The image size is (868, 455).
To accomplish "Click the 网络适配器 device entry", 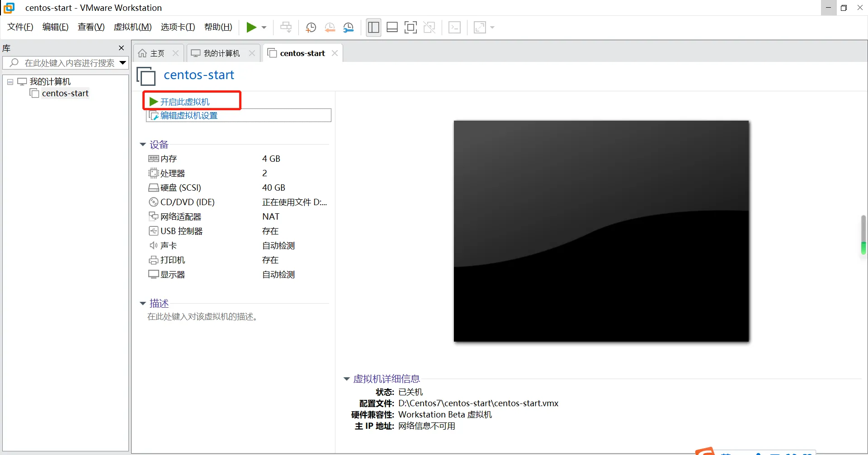I will point(175,216).
